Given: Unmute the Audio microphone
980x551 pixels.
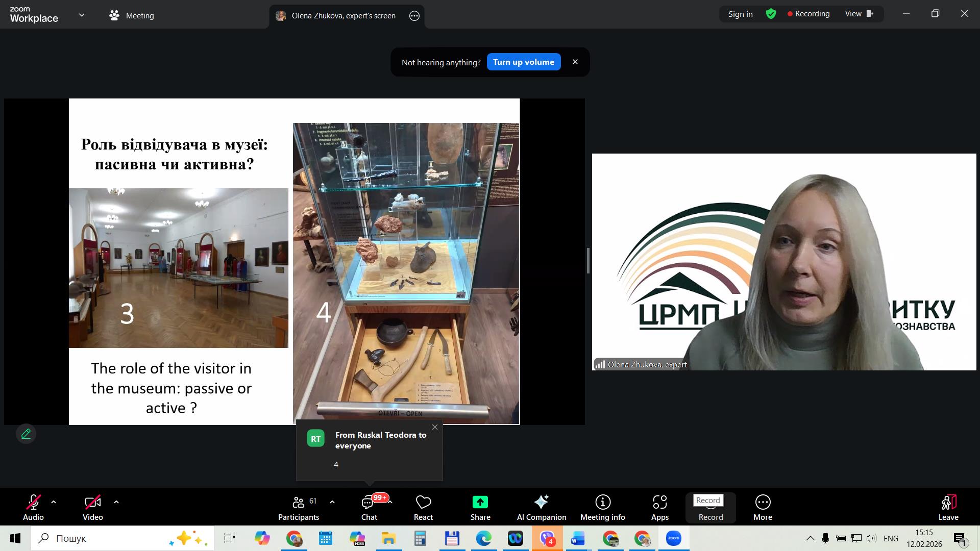Looking at the screenshot, I should (33, 508).
